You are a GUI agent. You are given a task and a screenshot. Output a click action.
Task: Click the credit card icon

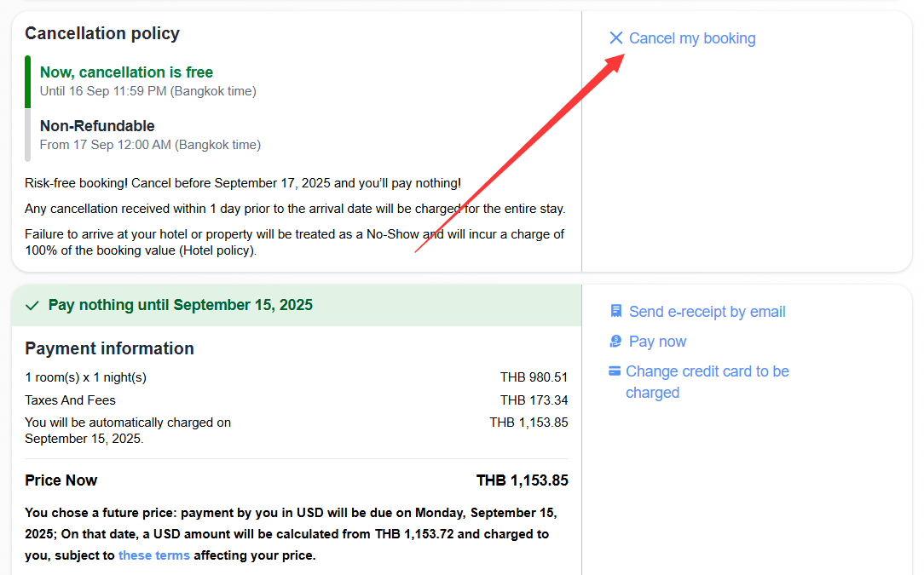[x=615, y=371]
